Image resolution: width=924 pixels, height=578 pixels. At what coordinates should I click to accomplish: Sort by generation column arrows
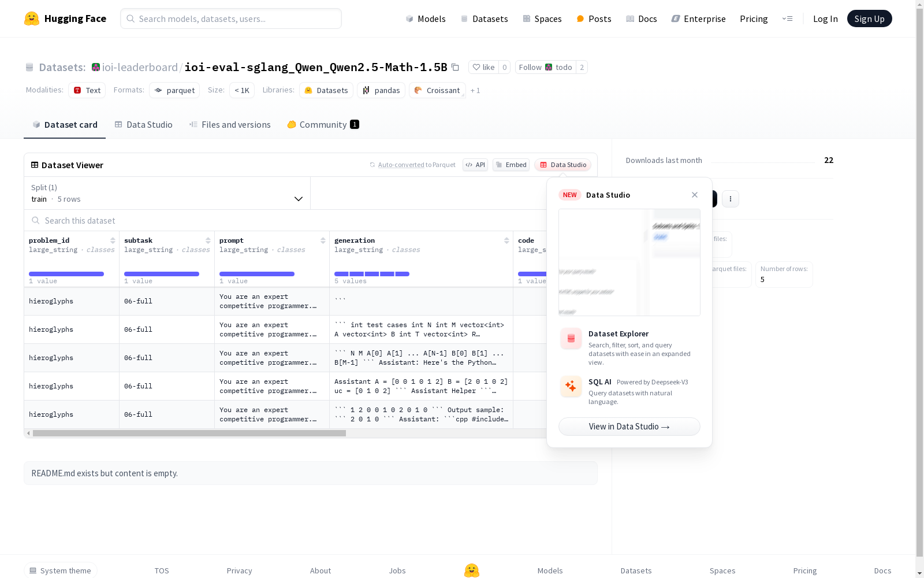coord(506,240)
